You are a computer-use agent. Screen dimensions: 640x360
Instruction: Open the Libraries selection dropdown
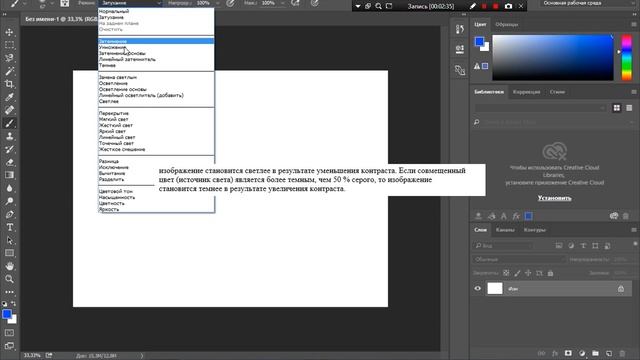pyautogui.click(x=540, y=108)
